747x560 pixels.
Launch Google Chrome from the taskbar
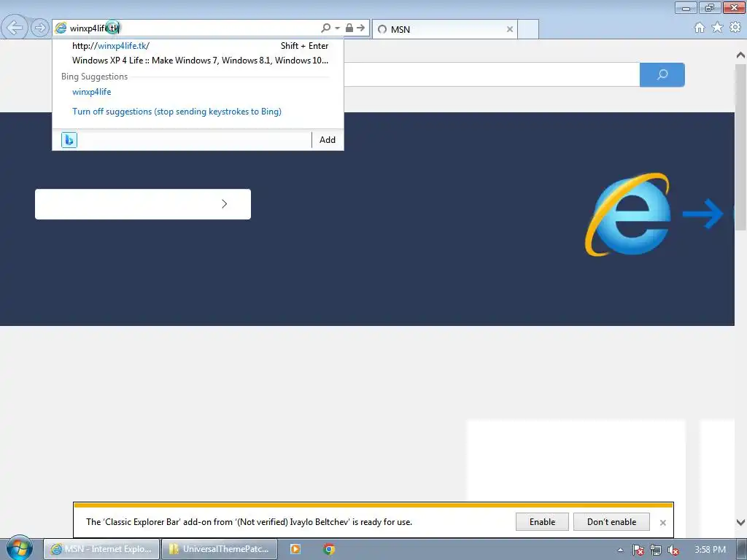click(x=329, y=549)
